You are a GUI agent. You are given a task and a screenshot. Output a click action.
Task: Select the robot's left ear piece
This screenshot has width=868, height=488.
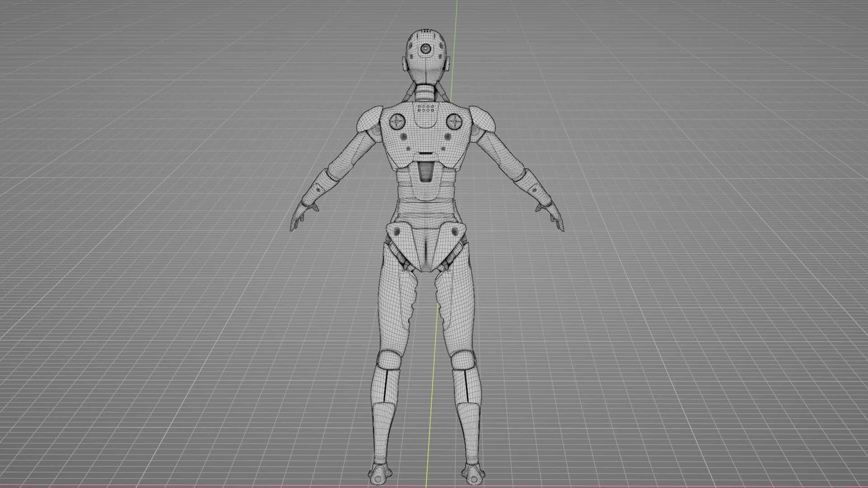405,65
